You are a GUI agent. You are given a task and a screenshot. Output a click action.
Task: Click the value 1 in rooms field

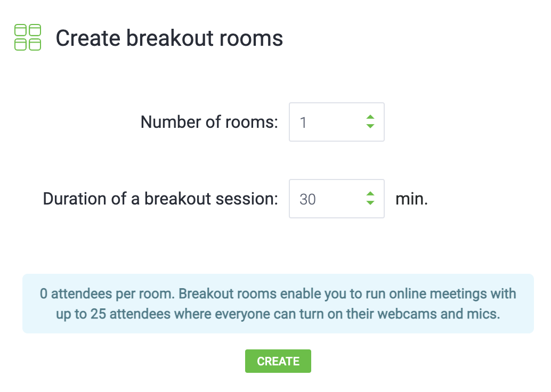pyautogui.click(x=305, y=122)
